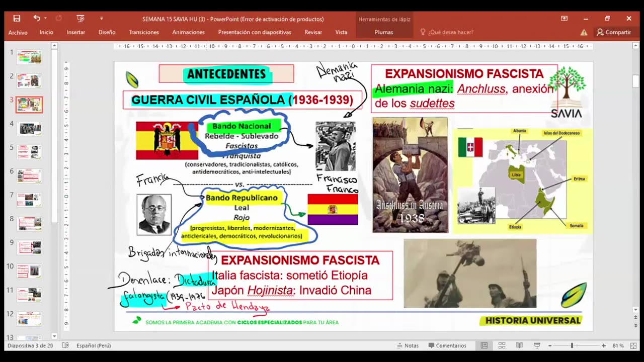Image resolution: width=644 pixels, height=362 pixels.
Task: Select the Plumas pen tools tab
Action: click(x=384, y=32)
